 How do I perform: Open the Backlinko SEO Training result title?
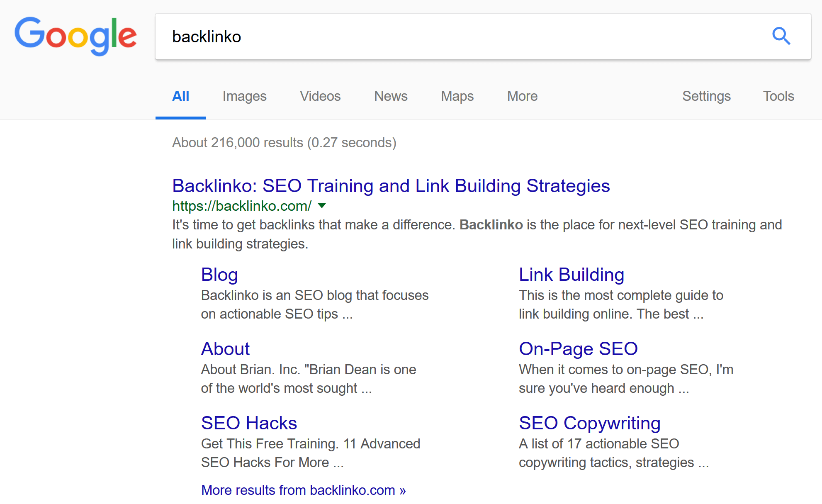tap(391, 186)
